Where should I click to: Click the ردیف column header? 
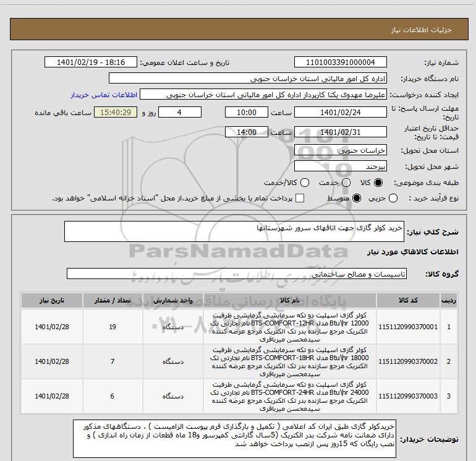pyautogui.click(x=449, y=300)
